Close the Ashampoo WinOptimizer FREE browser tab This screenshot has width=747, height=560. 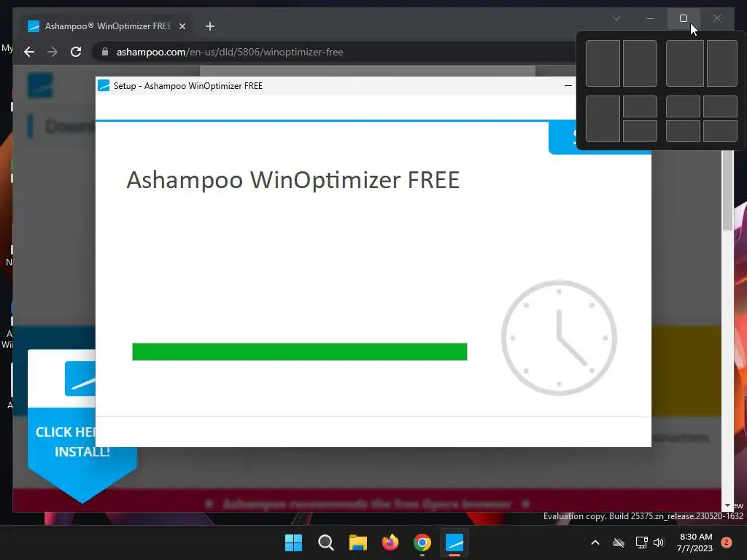point(182,26)
